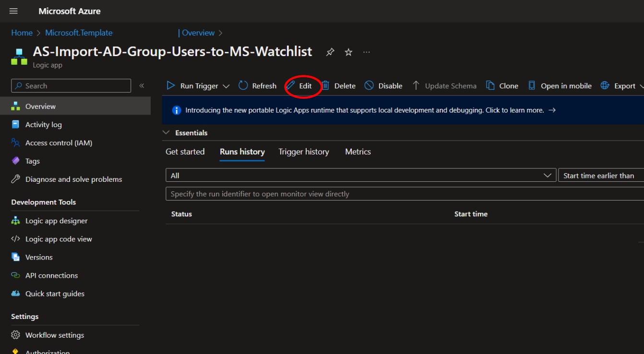Click the Access control people icon
The width and height of the screenshot is (644, 354).
coord(16,143)
